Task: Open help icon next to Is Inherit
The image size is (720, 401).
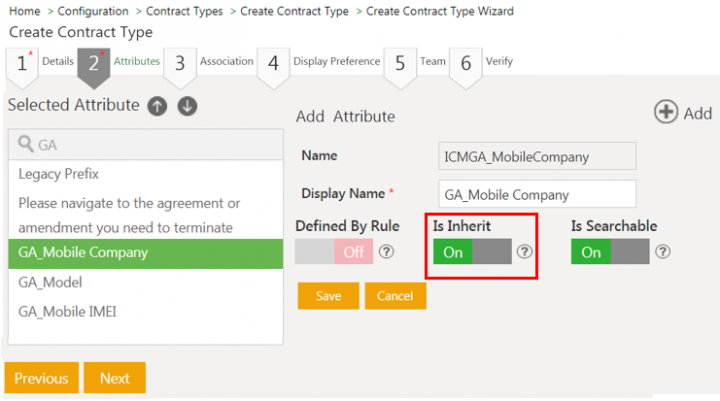Action: click(x=524, y=252)
